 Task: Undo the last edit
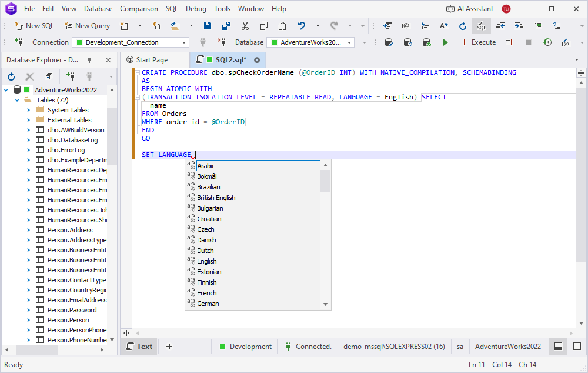click(x=300, y=26)
